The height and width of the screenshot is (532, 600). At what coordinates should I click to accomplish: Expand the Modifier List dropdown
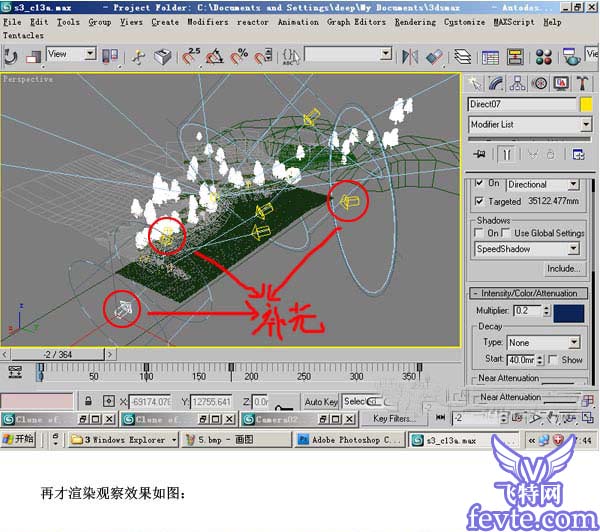click(530, 125)
